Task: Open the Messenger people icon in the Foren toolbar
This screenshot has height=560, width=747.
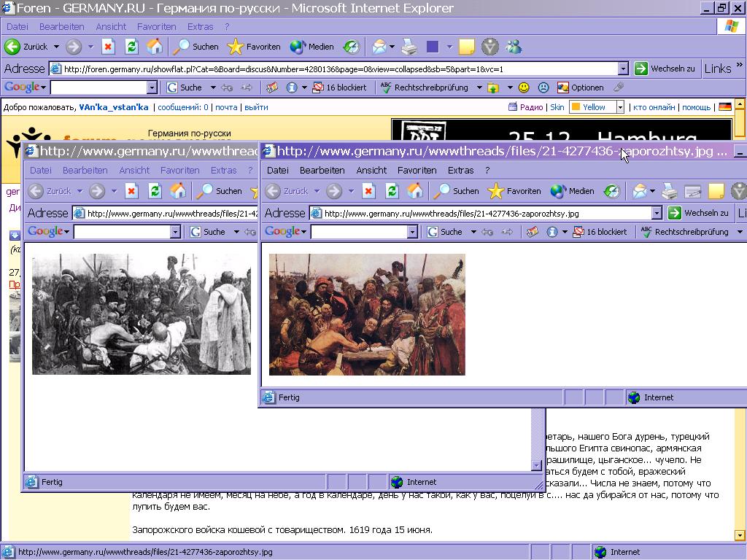Action: 514,47
